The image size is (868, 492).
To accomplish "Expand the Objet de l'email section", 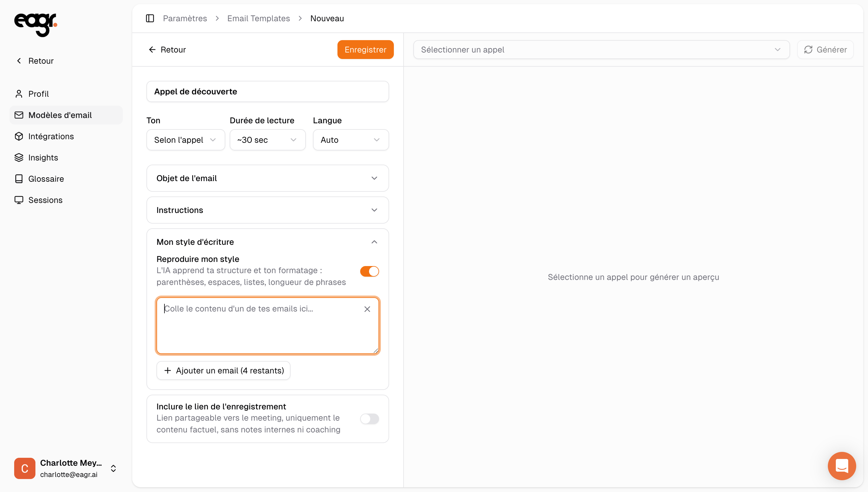I will click(x=267, y=178).
